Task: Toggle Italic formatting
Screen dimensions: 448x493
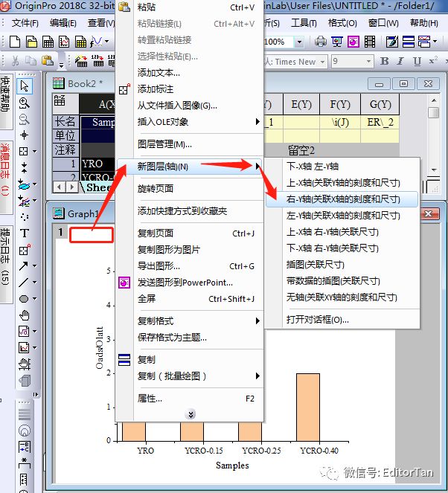Action: [400, 61]
